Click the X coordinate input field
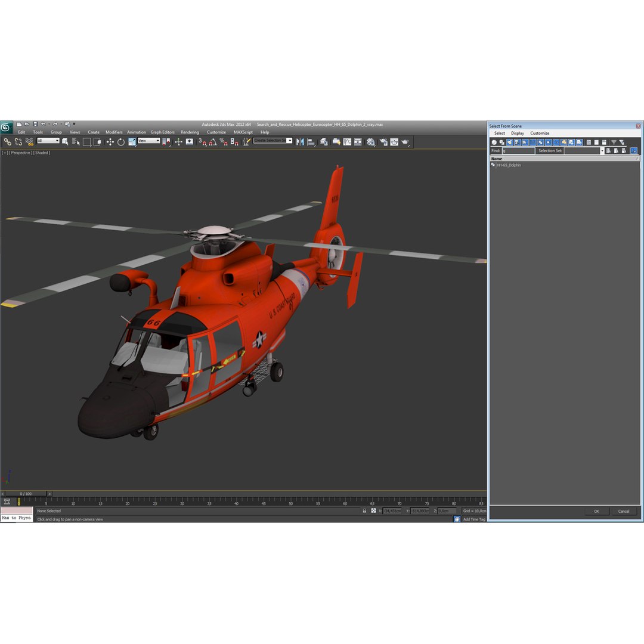The image size is (644, 644). point(392,511)
